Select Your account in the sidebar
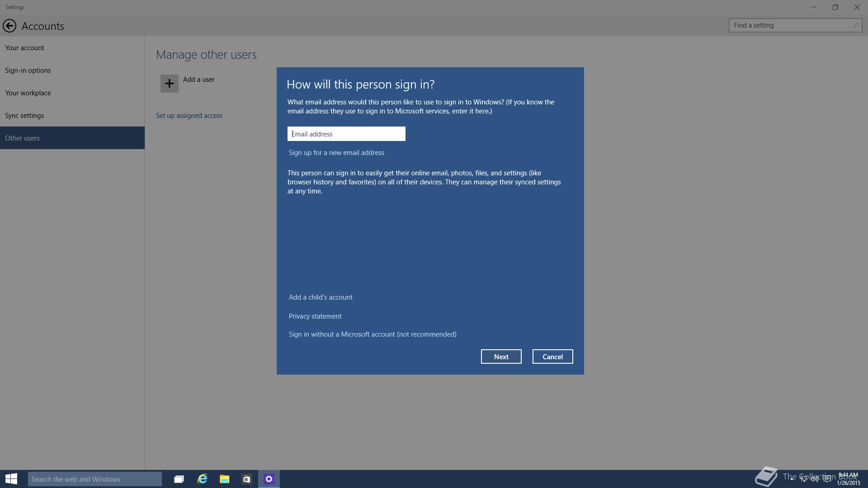This screenshot has height=488, width=868. [72, 47]
